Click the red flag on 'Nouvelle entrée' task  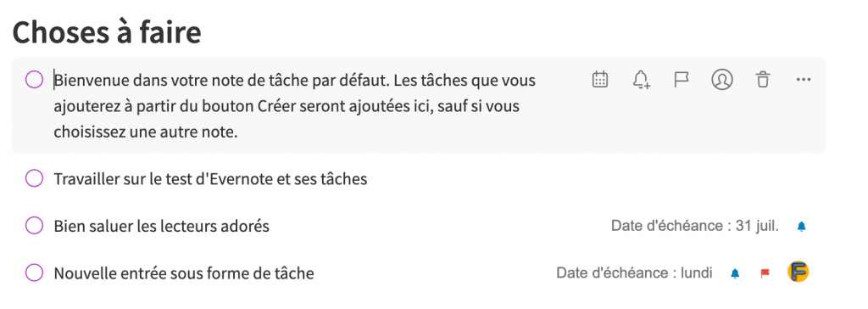tap(765, 273)
